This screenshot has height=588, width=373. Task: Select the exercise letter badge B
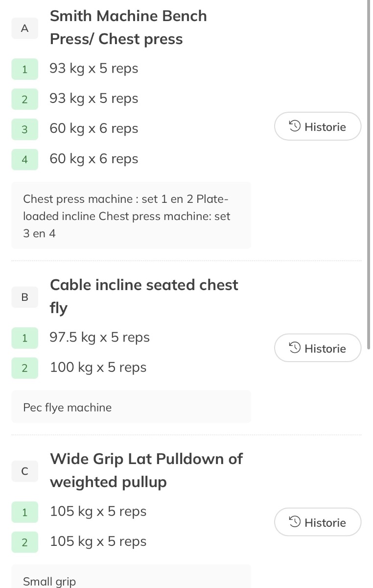(24, 297)
